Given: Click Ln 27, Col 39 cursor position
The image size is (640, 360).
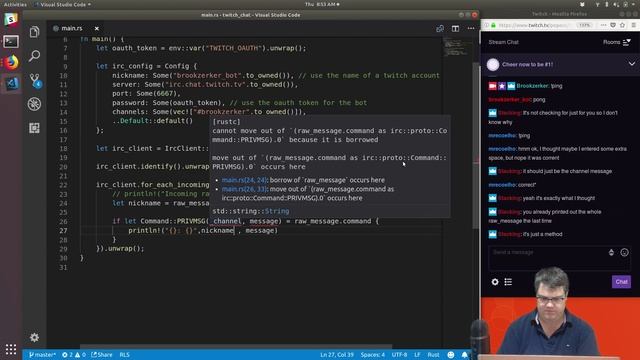Looking at the screenshot, I should click(337, 355).
